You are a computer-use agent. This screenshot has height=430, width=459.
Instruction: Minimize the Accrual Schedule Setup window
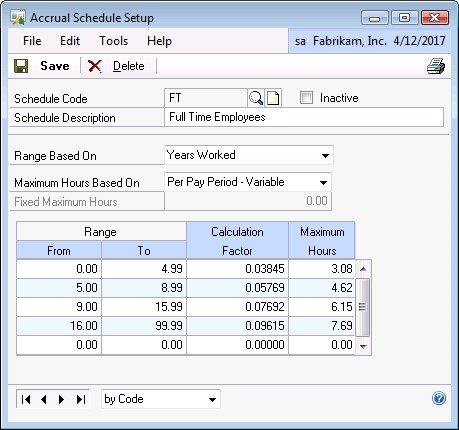374,18
